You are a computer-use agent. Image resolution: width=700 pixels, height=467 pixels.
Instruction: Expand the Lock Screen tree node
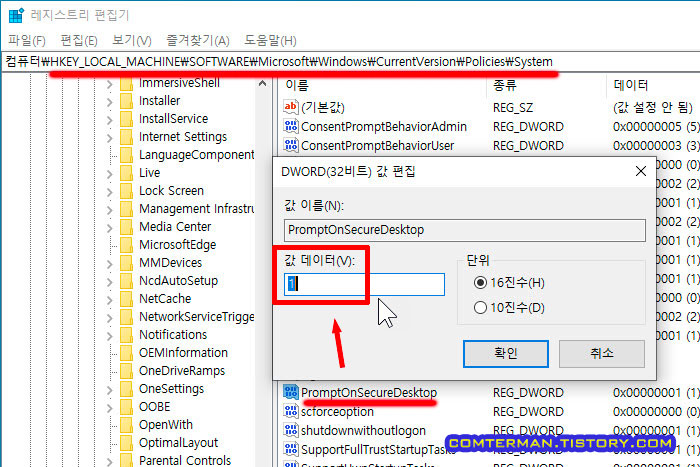point(109,192)
